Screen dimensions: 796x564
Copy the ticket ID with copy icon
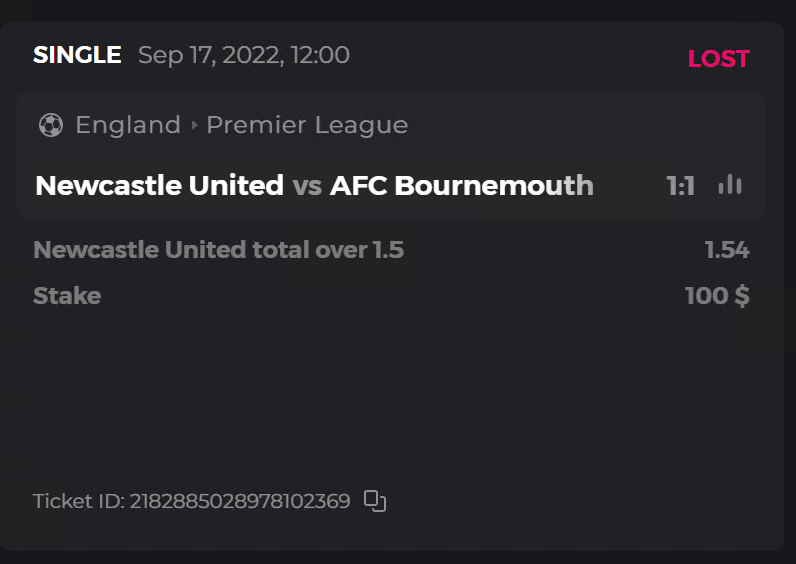tap(375, 501)
